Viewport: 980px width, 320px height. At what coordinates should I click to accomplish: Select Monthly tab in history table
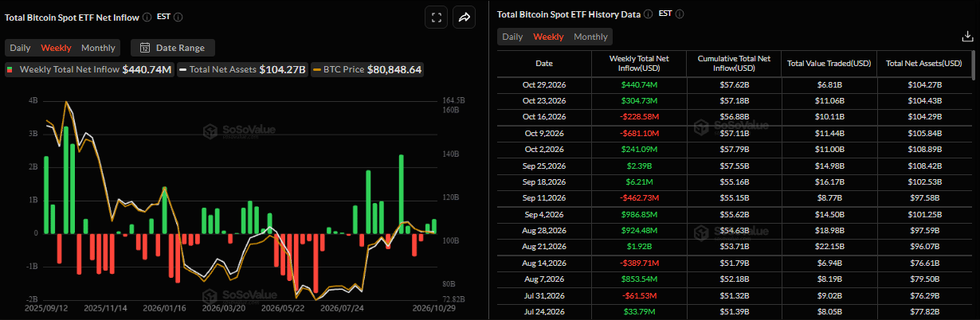(590, 37)
